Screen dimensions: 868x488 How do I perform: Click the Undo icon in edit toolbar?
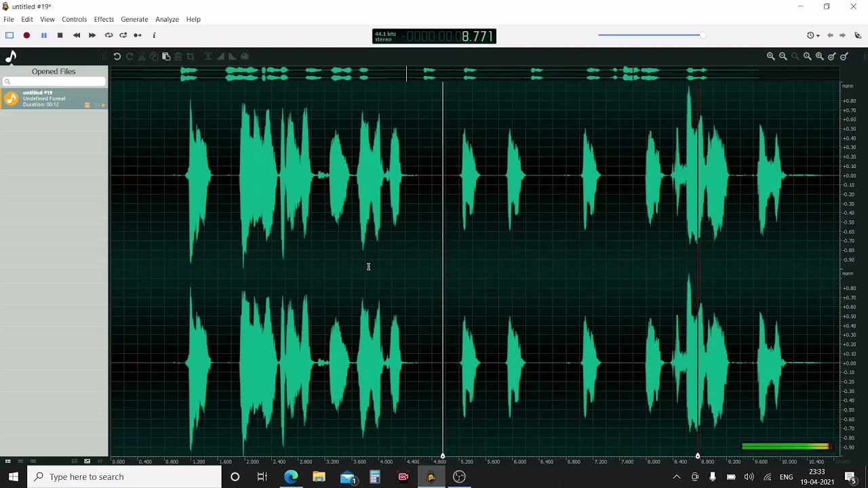(117, 56)
